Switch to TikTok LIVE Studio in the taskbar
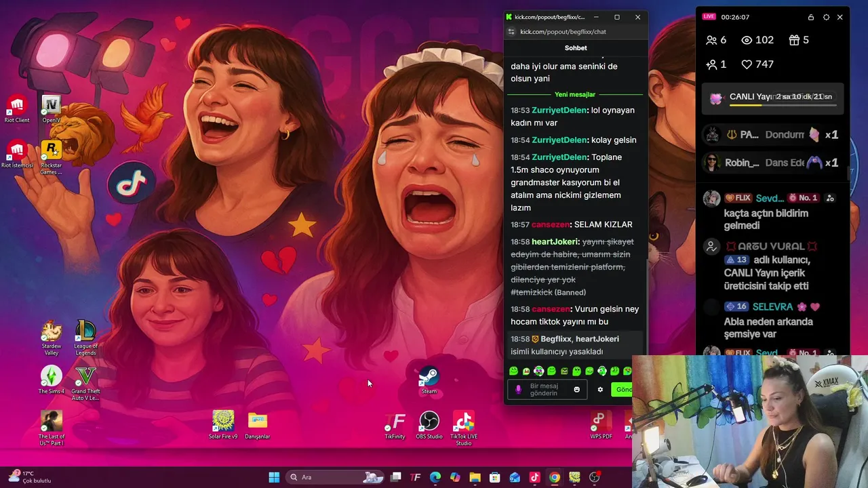 click(534, 477)
